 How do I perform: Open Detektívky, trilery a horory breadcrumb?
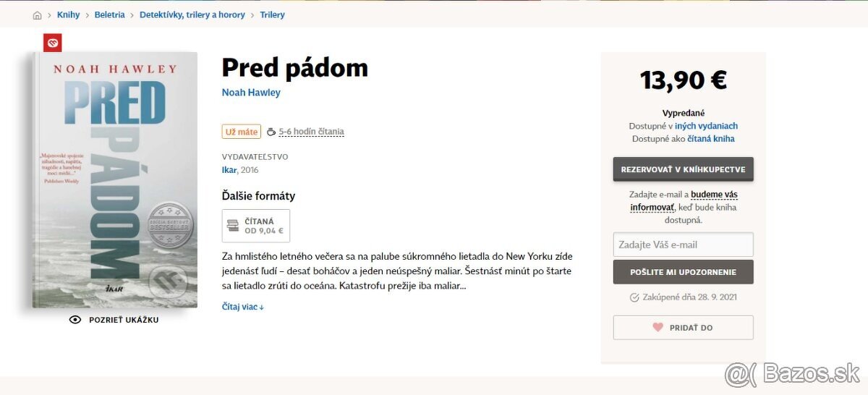192,15
